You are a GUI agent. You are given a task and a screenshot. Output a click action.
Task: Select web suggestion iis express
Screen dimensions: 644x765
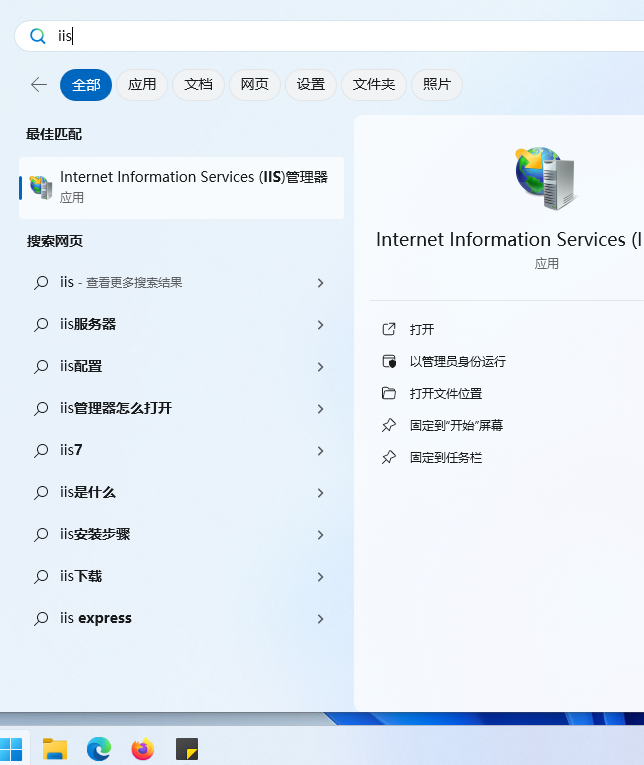click(181, 618)
